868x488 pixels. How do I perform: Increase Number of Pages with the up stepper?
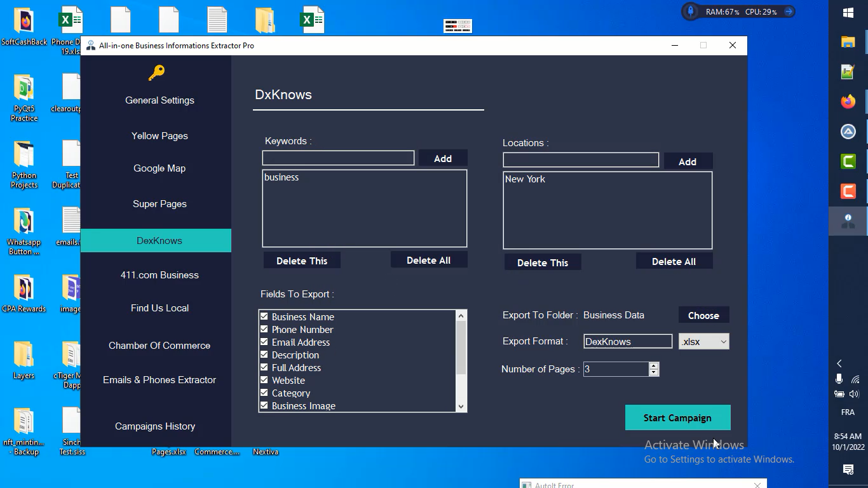[x=654, y=365]
